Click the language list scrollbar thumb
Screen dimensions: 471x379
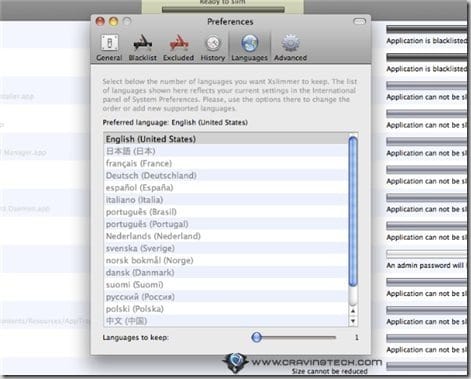(353, 211)
